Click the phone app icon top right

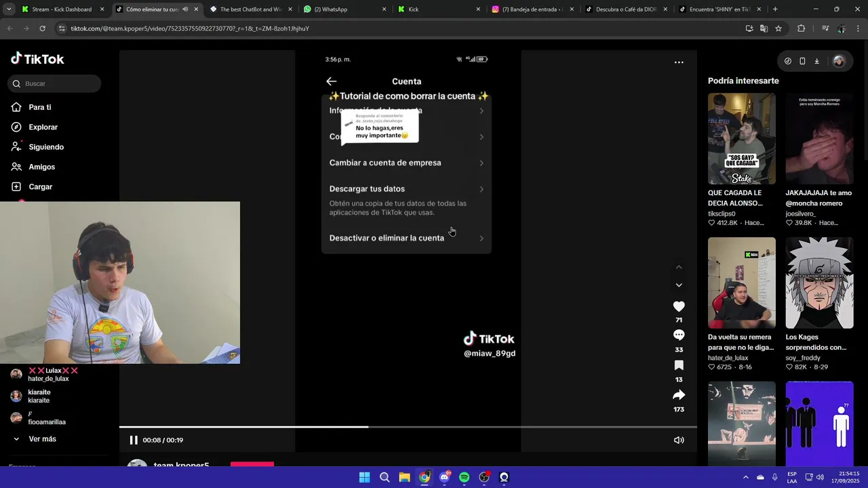(802, 61)
